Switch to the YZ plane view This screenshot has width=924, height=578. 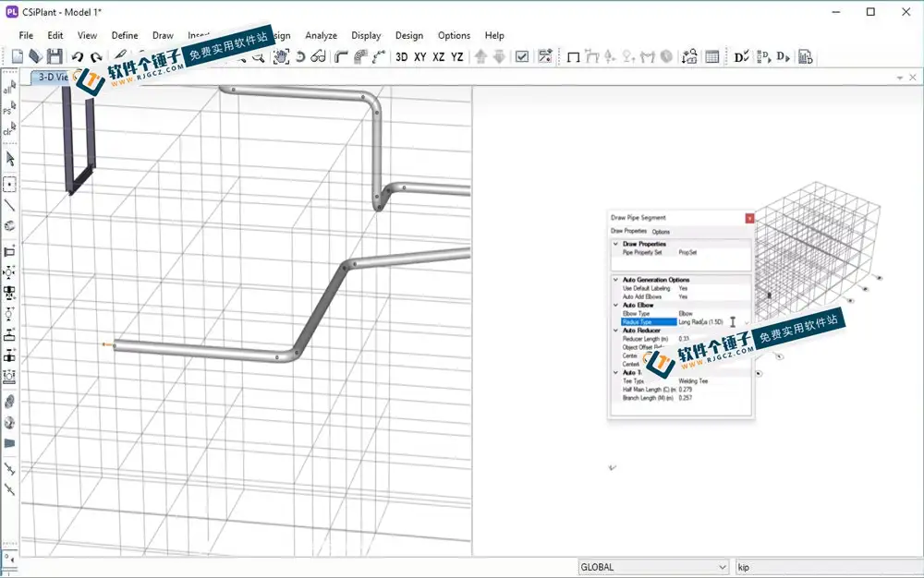[x=457, y=57]
